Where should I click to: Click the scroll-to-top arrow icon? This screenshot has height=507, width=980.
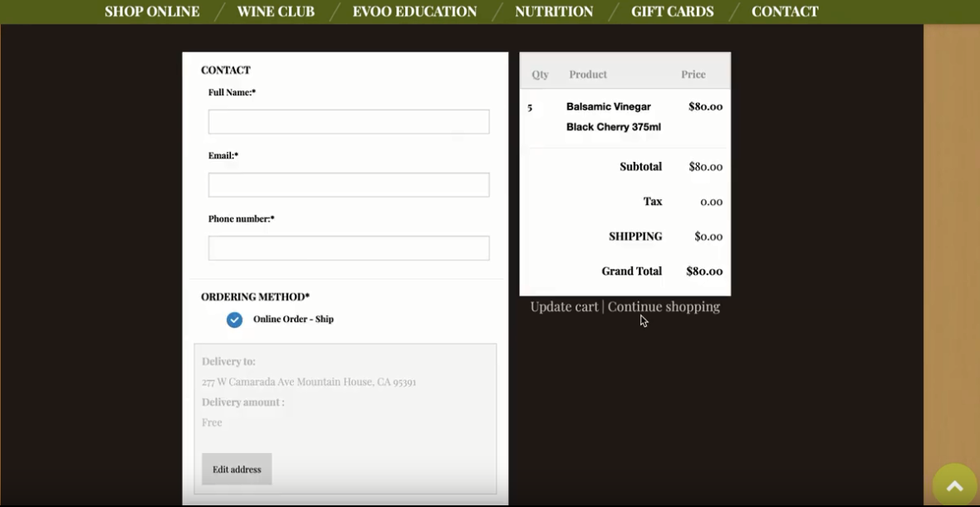[x=954, y=486]
